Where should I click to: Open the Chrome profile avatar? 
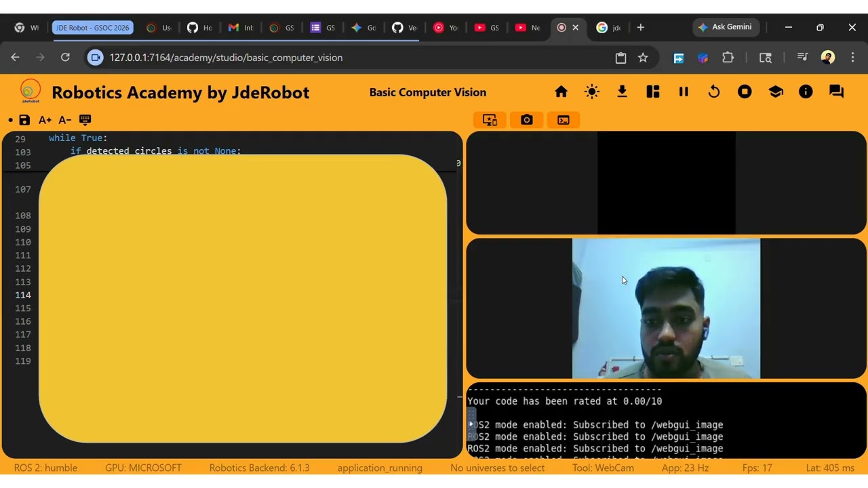click(828, 58)
